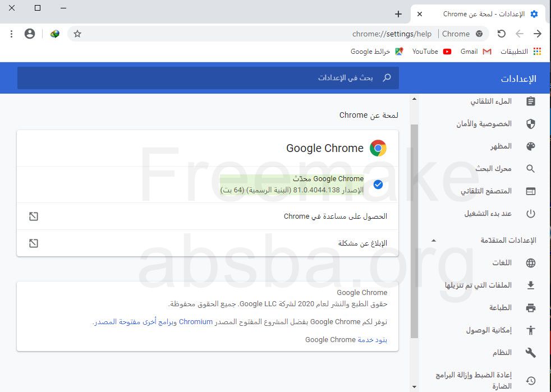Open الملفات التي تم تنزيلها settings

(x=478, y=285)
